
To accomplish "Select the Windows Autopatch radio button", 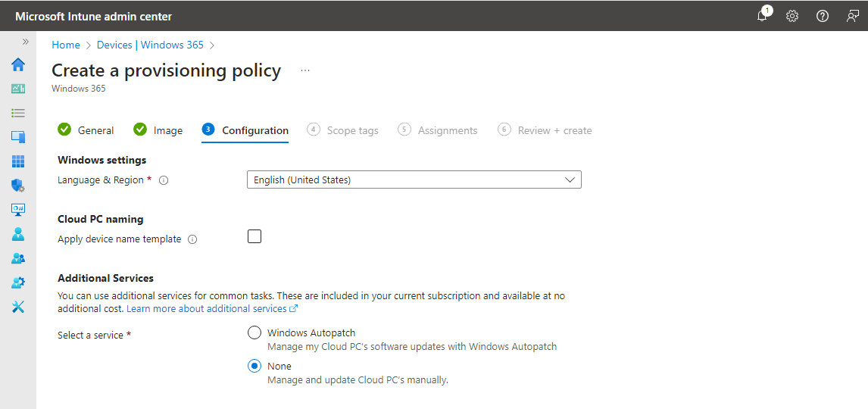I will pos(254,333).
